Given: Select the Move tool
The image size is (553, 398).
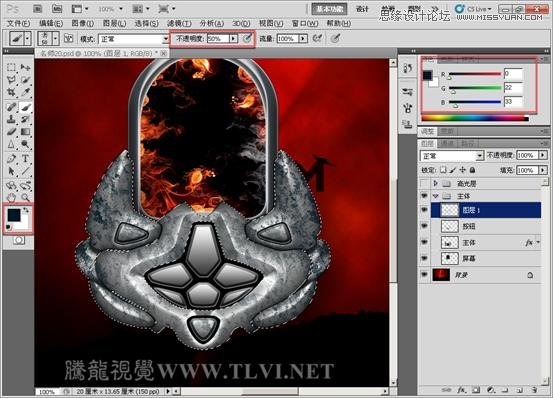Looking at the screenshot, I should [x=25, y=67].
